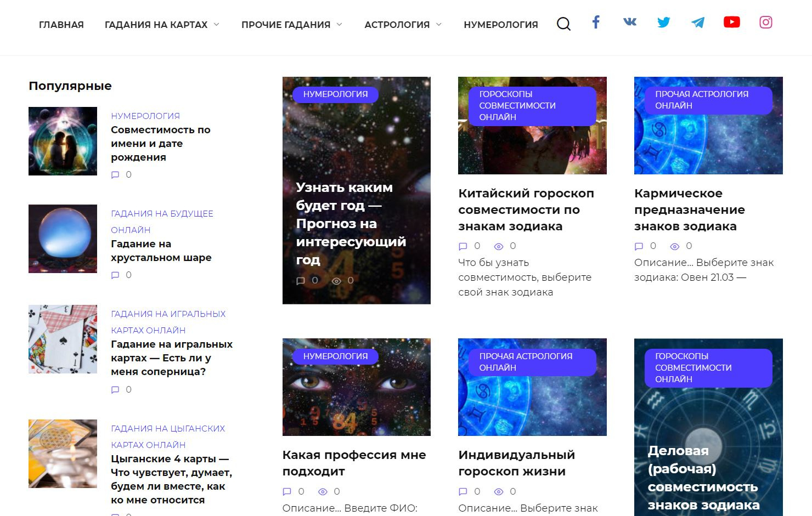Open Китайский гороскоп совместимости article title
Viewport: 812px width, 516px height.
526,209
